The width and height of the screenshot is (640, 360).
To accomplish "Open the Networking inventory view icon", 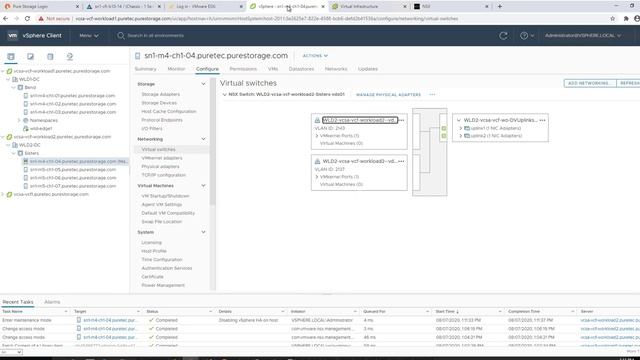I will pos(70,57).
